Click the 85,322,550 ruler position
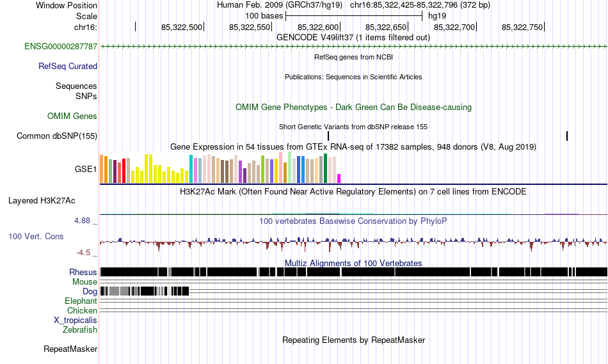This screenshot has width=608, height=364. [x=250, y=27]
